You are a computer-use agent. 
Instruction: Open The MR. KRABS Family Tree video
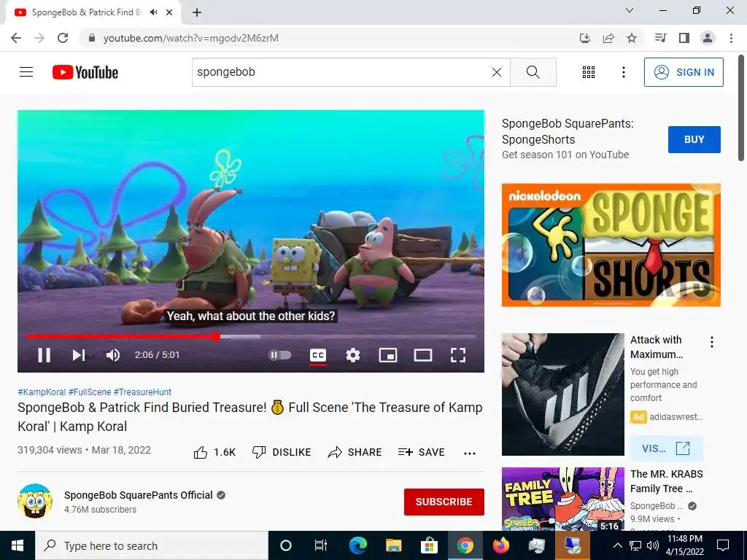667,481
